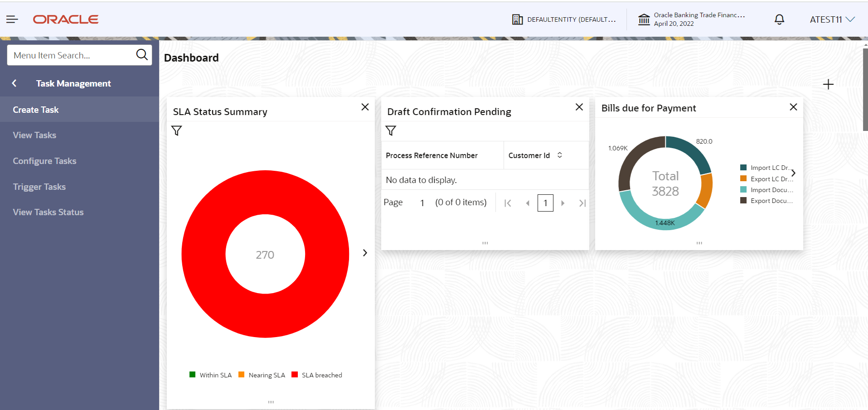Screen dimensions: 868x410
Task: Click the page number input box
Action: [545, 203]
